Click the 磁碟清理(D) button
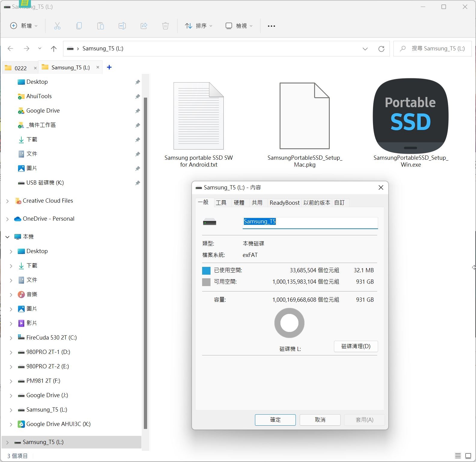Screen dimensions: 476x462 point(356,346)
